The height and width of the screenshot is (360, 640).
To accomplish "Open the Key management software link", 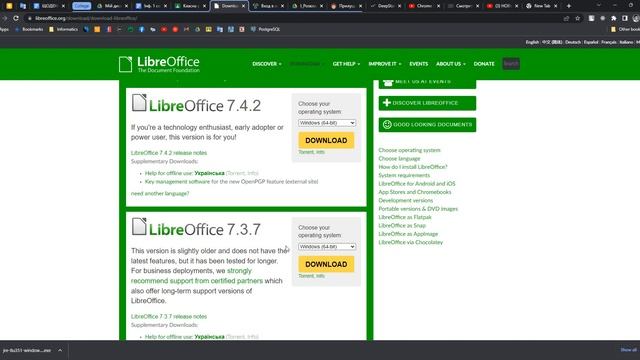I will pyautogui.click(x=178, y=182).
